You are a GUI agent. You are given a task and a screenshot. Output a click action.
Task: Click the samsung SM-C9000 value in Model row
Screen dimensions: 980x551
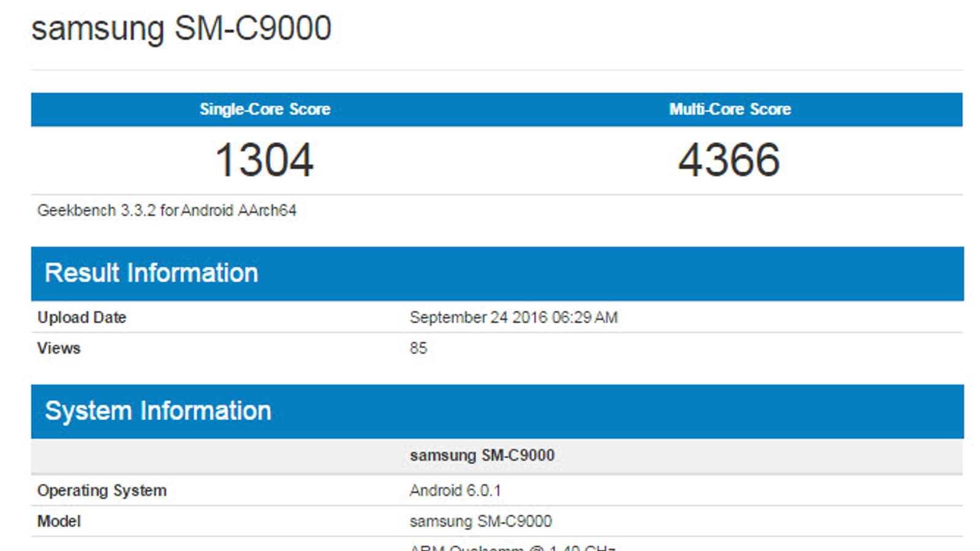481,521
